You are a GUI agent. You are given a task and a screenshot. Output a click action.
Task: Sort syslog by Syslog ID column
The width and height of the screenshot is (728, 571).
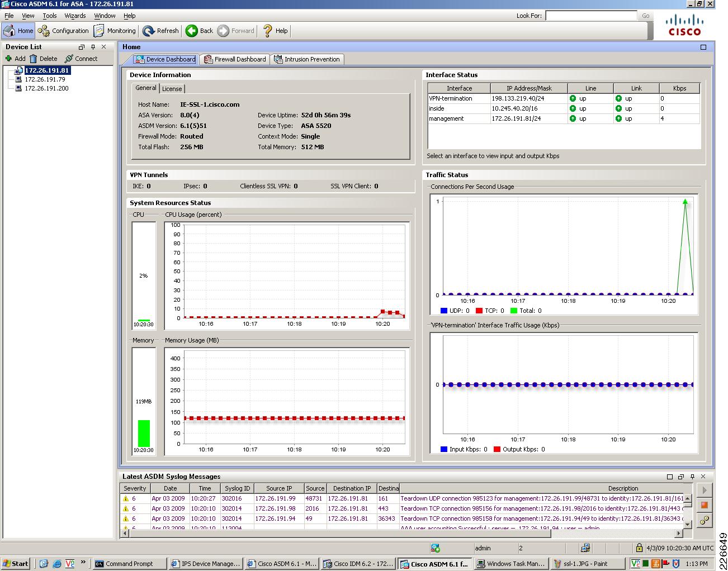point(237,488)
